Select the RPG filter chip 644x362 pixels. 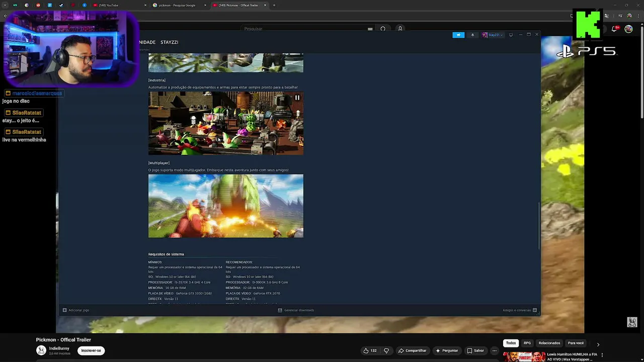click(527, 343)
